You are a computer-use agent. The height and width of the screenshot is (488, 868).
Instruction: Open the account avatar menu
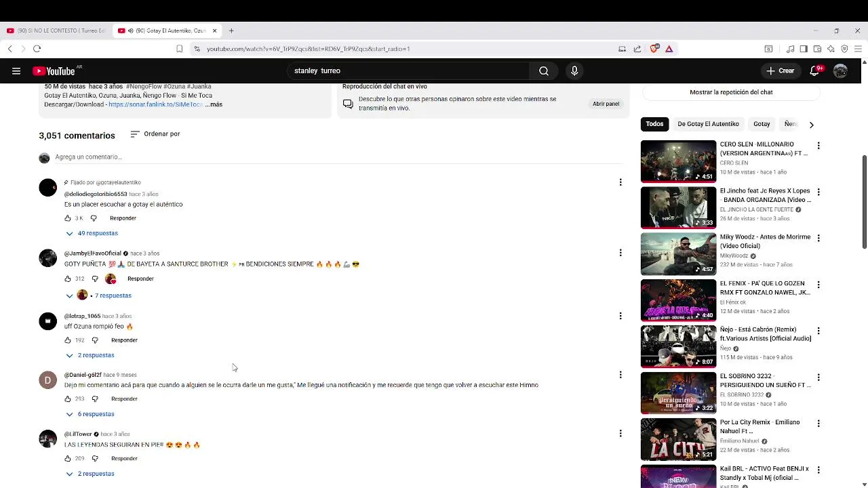click(841, 70)
